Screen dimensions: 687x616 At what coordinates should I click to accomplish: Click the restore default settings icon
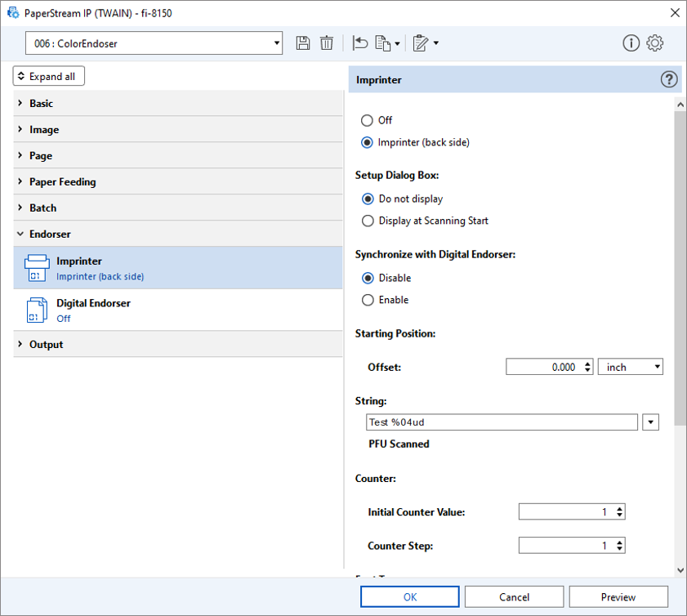coord(360,43)
